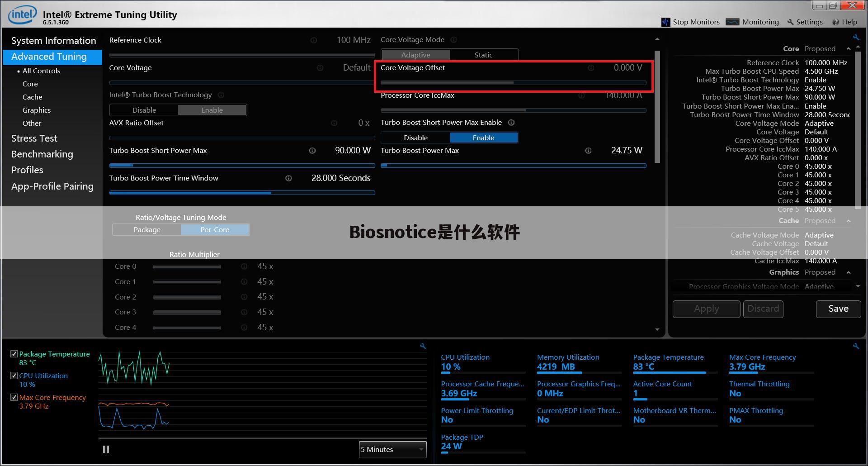Set Core Voltage Mode to Adaptive
Screen dimensions: 868x466
[415, 55]
